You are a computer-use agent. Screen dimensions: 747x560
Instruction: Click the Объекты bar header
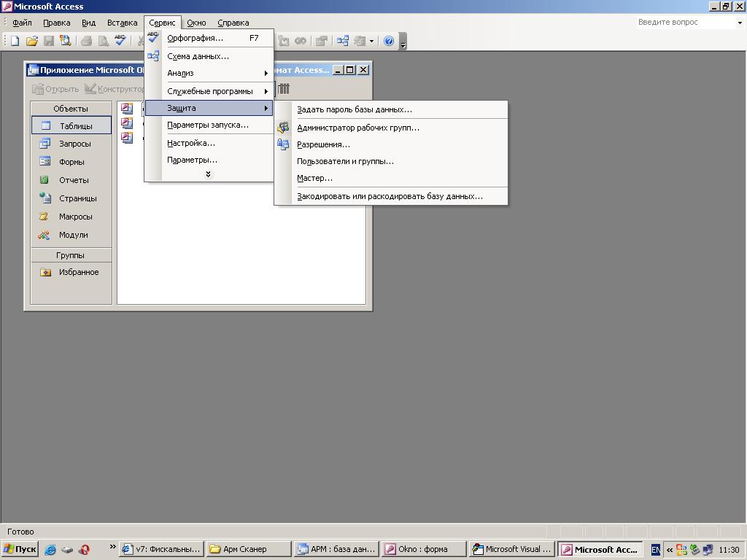coord(71,109)
